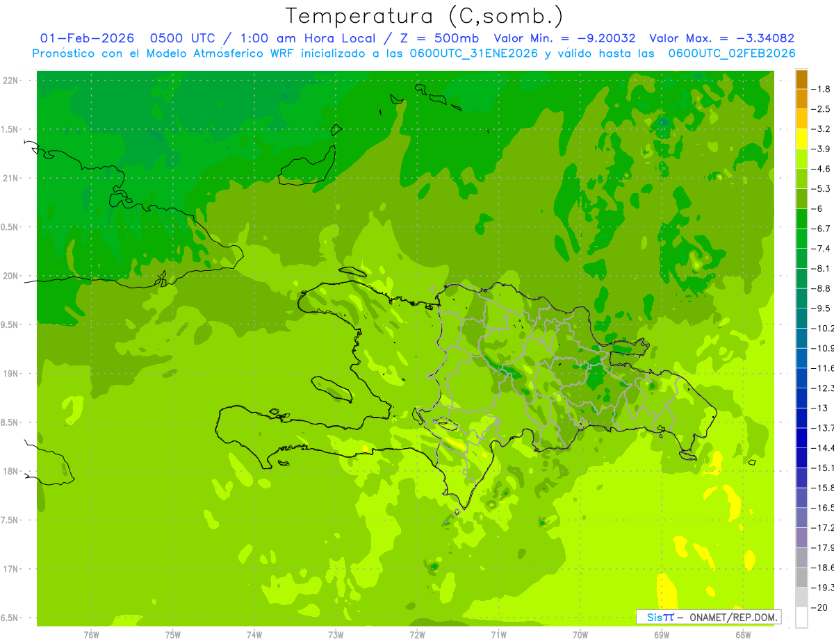Click the "19N" latitude label
The height and width of the screenshot is (644, 834).
11,374
